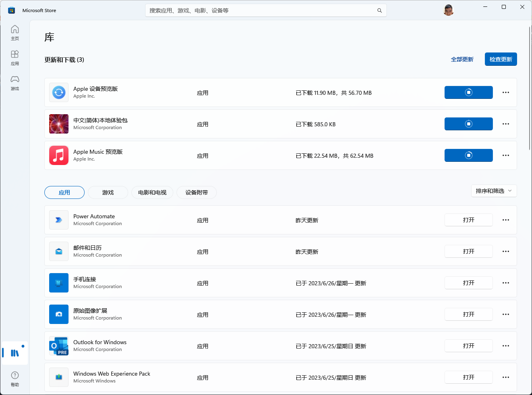This screenshot has height=395, width=532.
Task: Click the search magnifier icon
Action: click(x=379, y=10)
